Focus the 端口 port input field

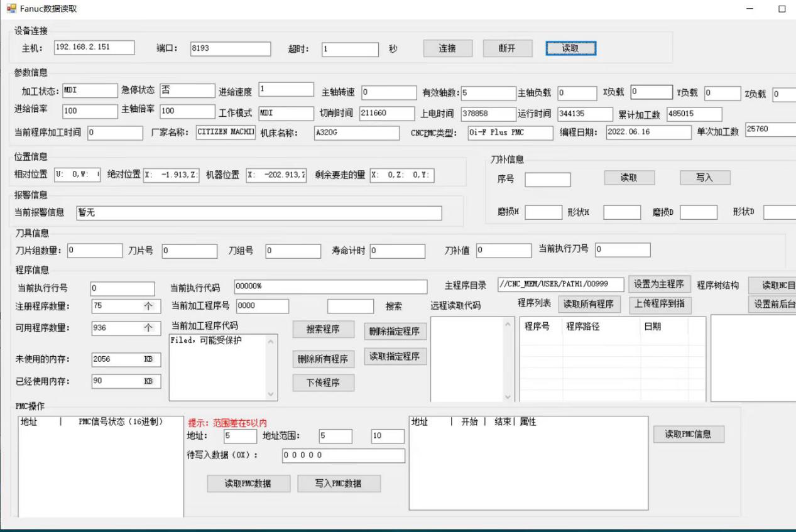coord(230,49)
